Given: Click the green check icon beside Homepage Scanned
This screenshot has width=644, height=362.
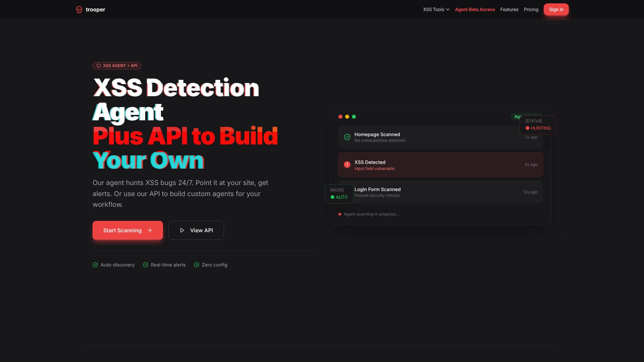Looking at the screenshot, I should (x=347, y=137).
